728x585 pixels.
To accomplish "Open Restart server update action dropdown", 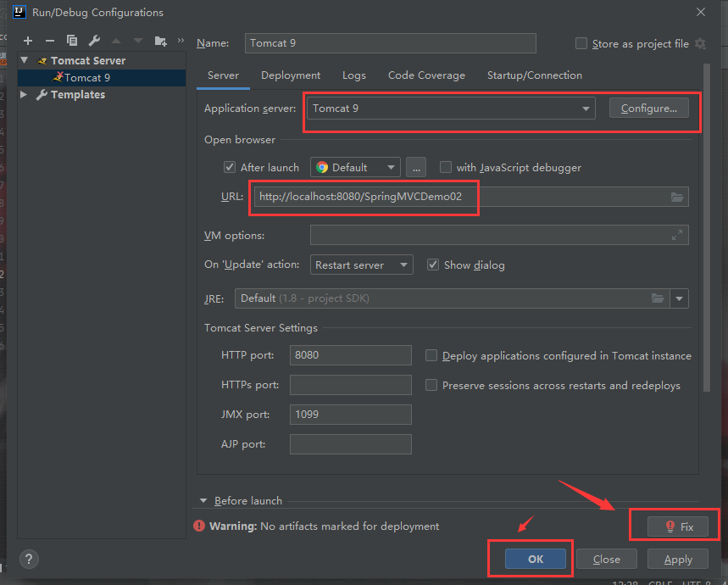I will (x=361, y=265).
